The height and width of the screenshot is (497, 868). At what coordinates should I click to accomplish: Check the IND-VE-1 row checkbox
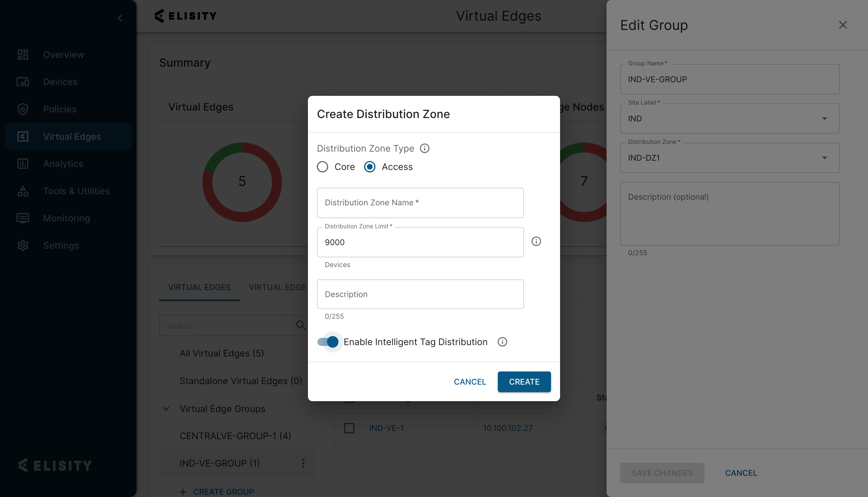click(349, 428)
